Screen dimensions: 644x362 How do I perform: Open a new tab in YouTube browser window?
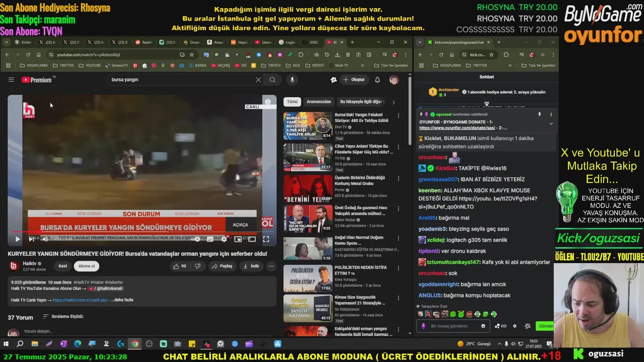(x=352, y=42)
